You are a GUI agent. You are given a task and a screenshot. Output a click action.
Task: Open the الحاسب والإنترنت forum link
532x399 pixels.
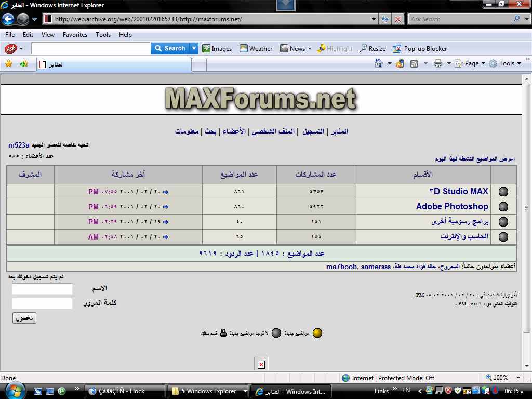click(464, 236)
